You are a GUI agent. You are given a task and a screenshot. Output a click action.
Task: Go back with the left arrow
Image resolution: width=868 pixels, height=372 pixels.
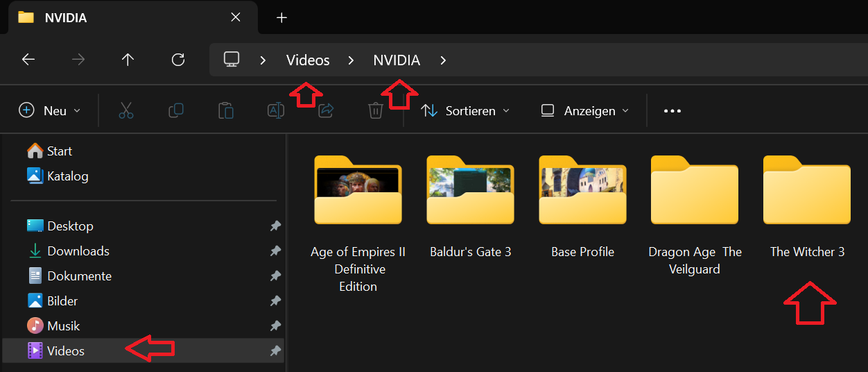click(28, 60)
